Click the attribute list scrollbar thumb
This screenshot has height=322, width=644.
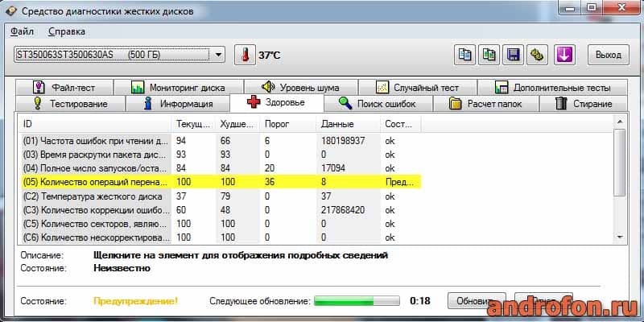(x=620, y=163)
